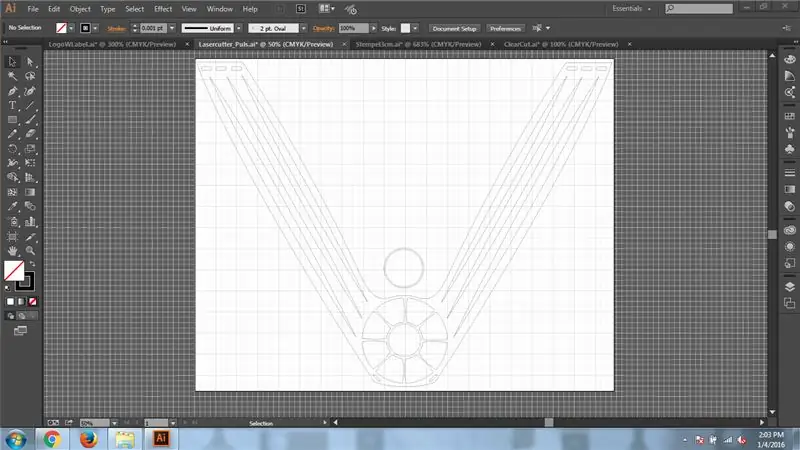This screenshot has height=450, width=800.
Task: Select the Line Segment tool
Action: click(x=30, y=105)
